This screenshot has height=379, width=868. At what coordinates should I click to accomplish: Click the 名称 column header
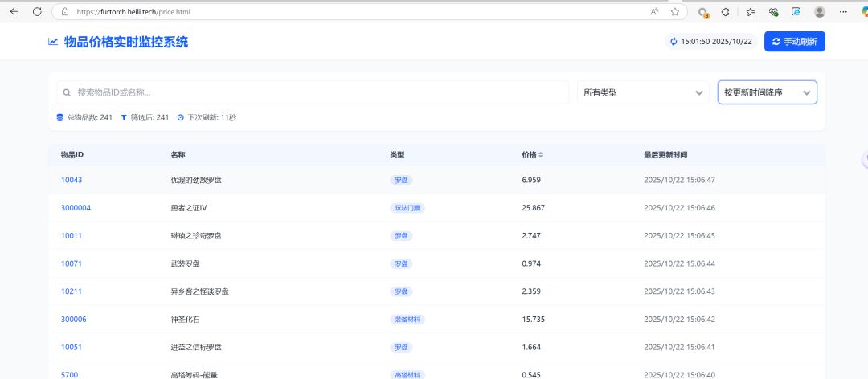pos(178,155)
